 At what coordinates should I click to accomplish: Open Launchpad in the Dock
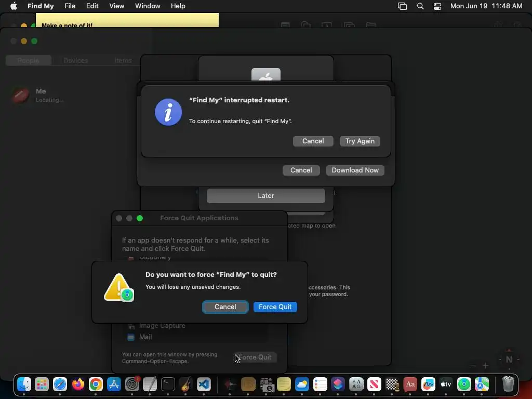42,384
